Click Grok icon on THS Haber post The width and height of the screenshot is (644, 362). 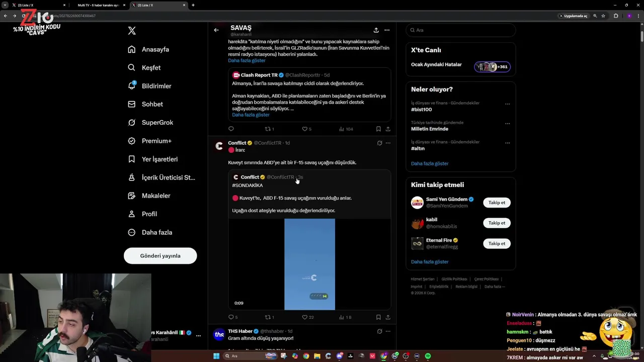(380, 331)
